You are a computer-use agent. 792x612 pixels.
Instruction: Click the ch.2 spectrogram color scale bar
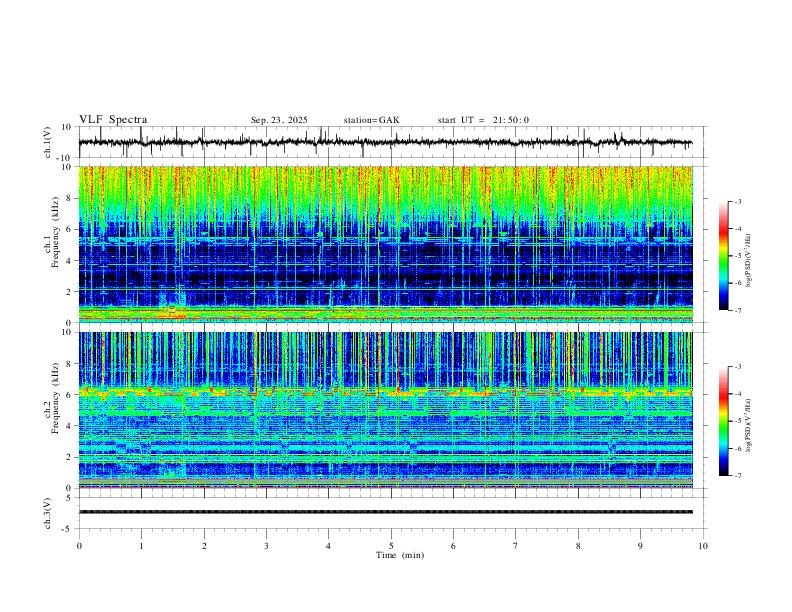[x=723, y=421]
